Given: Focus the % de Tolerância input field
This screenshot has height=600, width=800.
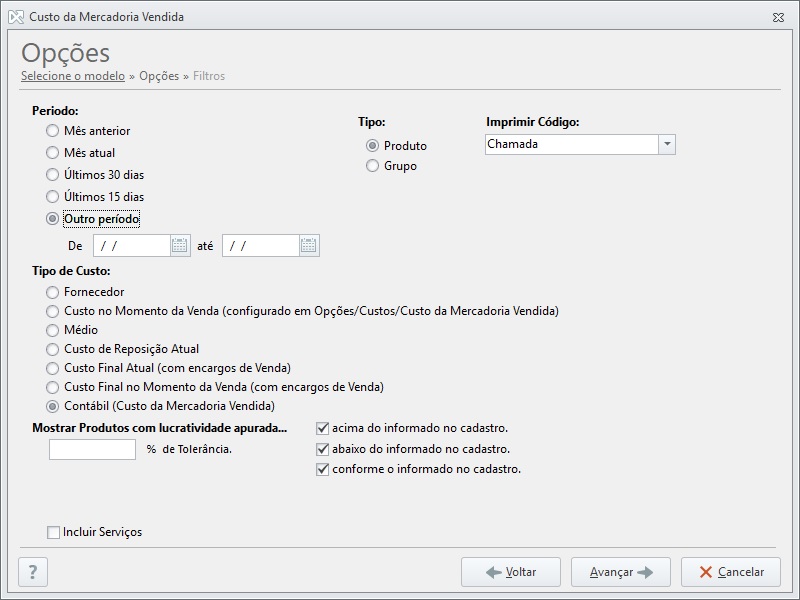Looking at the screenshot, I should pos(92,449).
